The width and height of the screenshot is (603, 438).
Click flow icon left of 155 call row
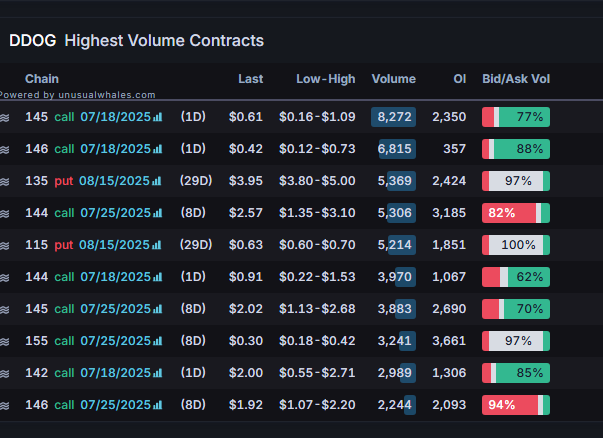coord(5,341)
